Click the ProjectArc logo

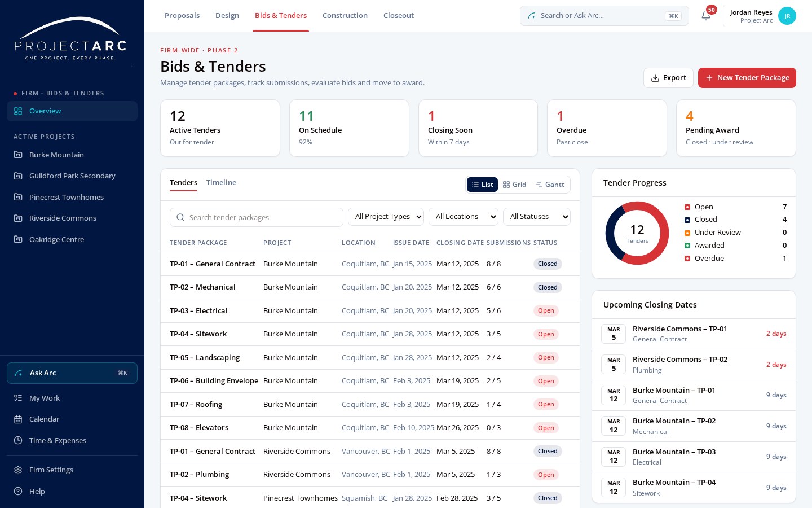pos(70,38)
